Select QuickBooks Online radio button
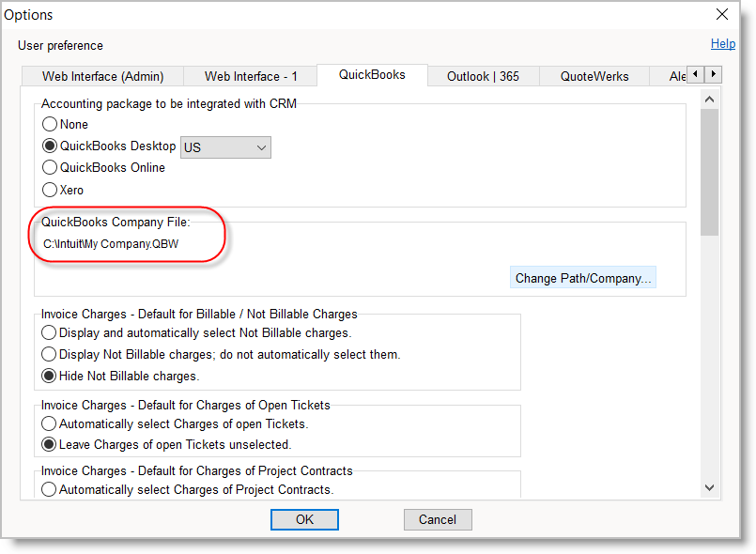This screenshot has height=554, width=756. pos(50,167)
